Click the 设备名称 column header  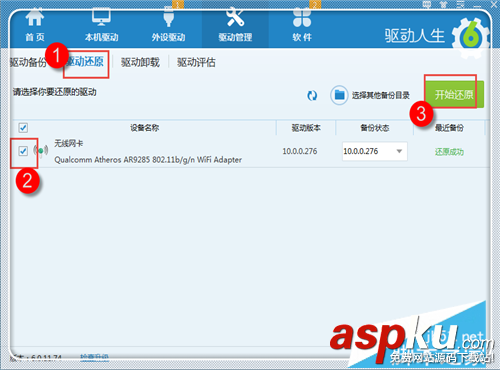pyautogui.click(x=144, y=128)
